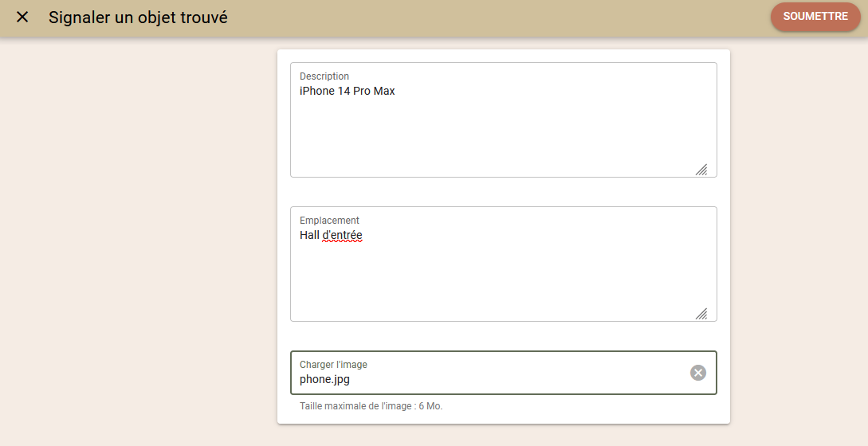Click into the Emplacement text area

503,264
